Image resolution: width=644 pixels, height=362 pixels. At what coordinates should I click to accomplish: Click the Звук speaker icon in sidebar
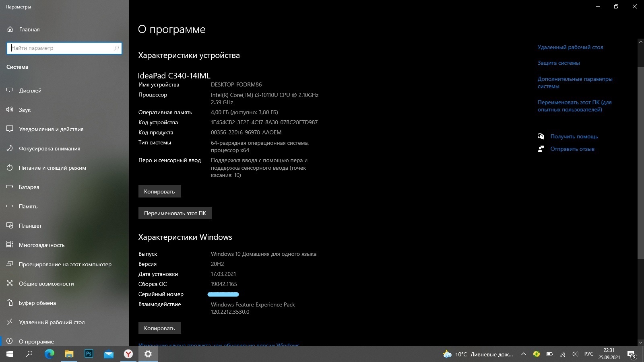tap(10, 110)
